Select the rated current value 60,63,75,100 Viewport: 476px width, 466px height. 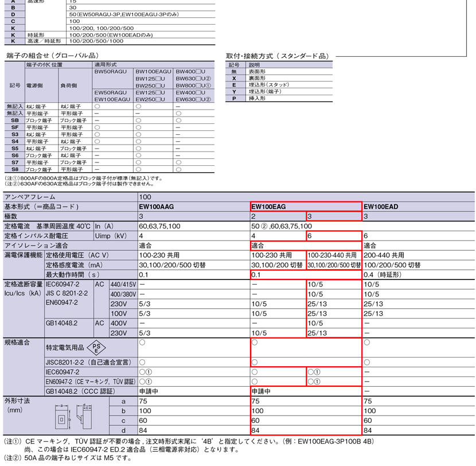159,226
